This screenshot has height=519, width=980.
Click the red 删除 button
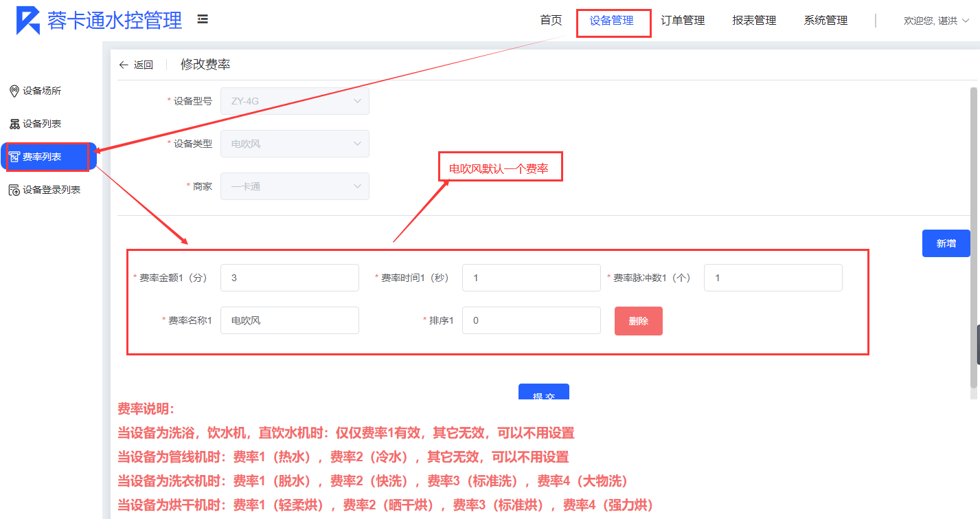point(638,321)
